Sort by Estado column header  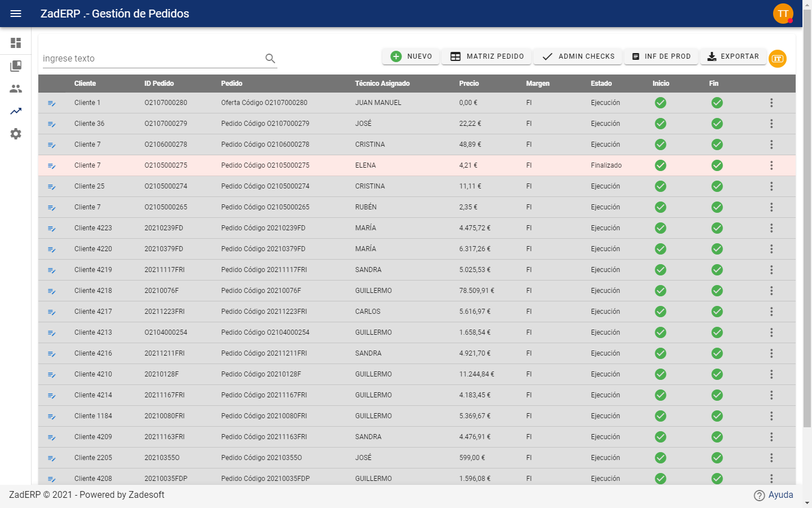(x=601, y=84)
